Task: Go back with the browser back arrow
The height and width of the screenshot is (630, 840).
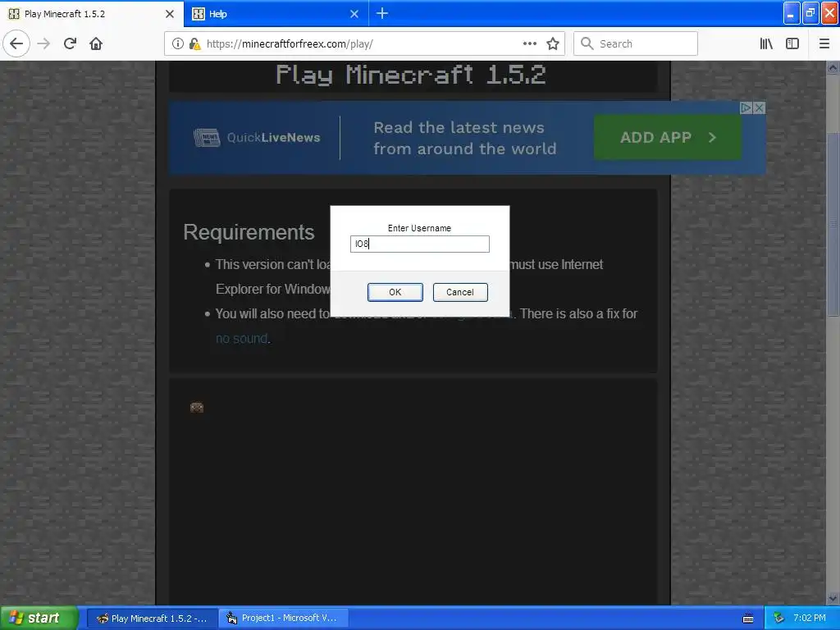Action: coord(16,43)
